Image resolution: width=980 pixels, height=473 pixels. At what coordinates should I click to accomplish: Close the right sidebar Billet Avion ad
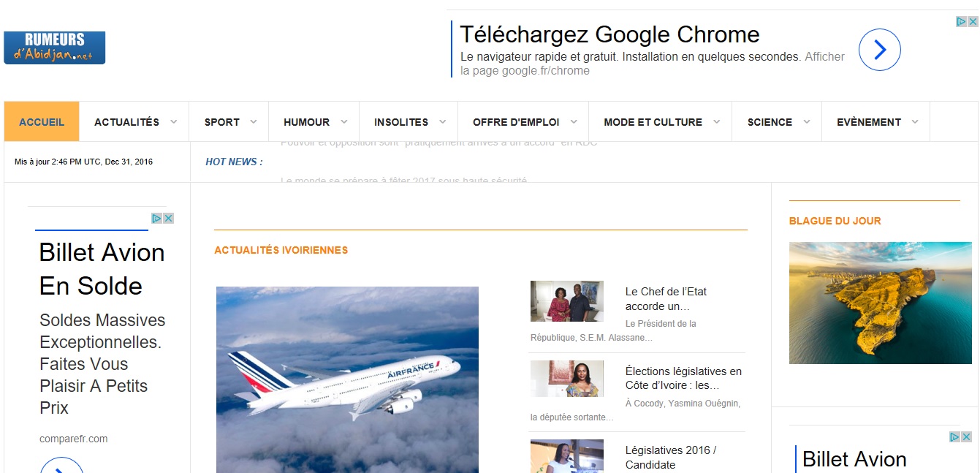tap(967, 436)
